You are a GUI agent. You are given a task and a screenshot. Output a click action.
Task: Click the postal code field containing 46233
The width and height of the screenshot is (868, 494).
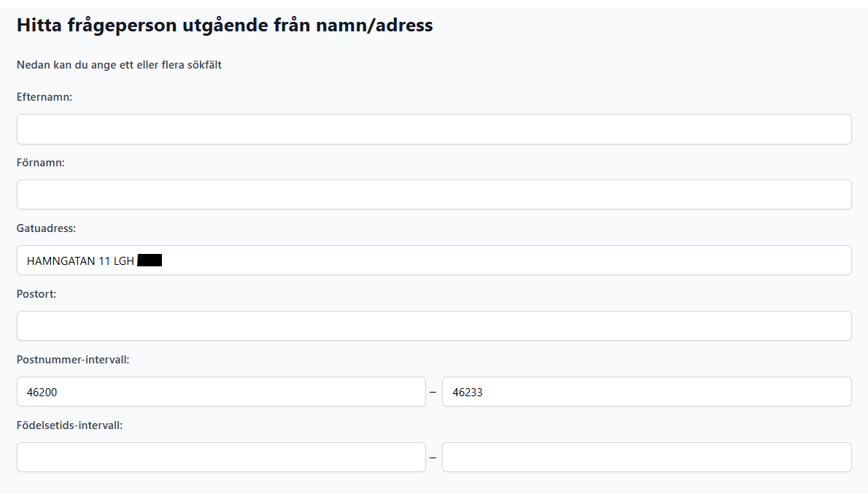point(646,392)
